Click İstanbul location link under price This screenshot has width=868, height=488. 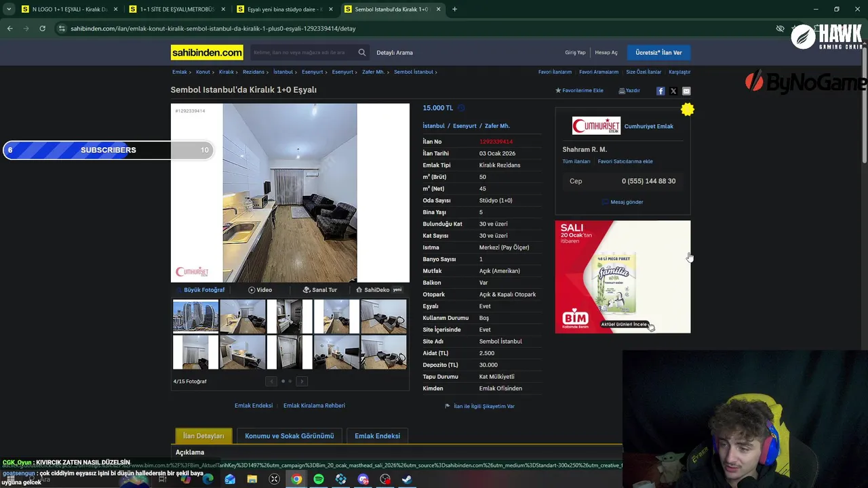coord(434,126)
